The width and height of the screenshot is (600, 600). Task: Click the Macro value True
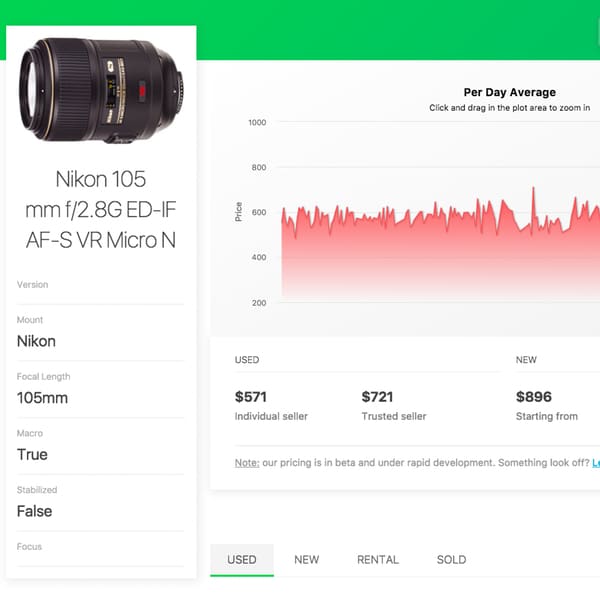[x=32, y=454]
